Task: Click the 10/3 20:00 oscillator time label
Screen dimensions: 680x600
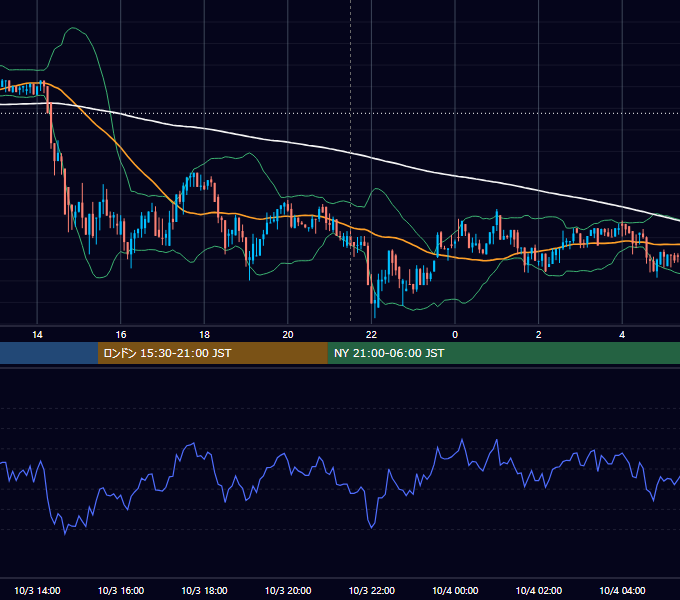Action: click(x=288, y=590)
